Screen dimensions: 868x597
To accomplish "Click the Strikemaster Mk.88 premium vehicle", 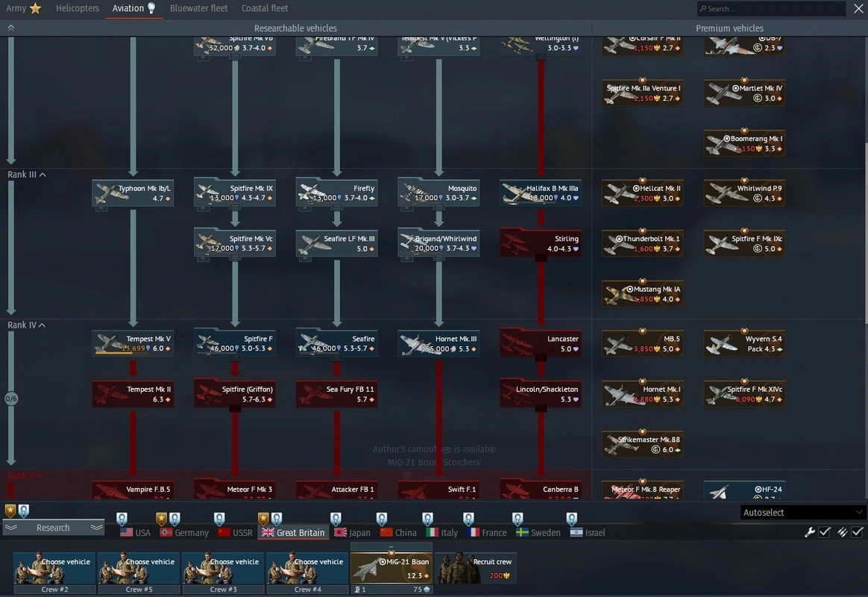I will pos(642,444).
